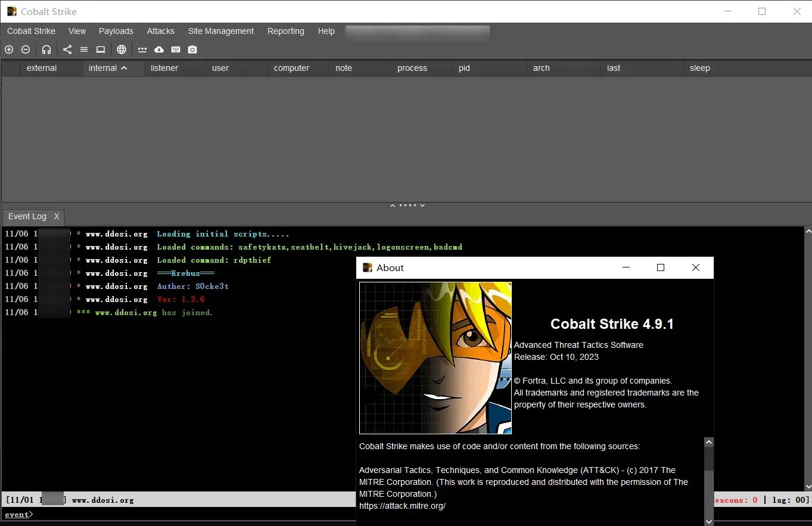Click the About credits scrollbar thumb
Viewport: 812px width, 526px height.
(709, 459)
